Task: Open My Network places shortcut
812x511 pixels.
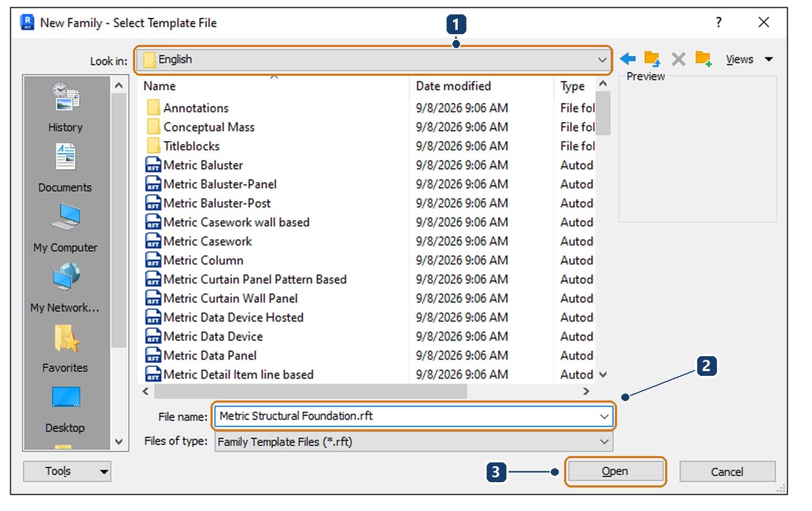Action: [x=66, y=277]
